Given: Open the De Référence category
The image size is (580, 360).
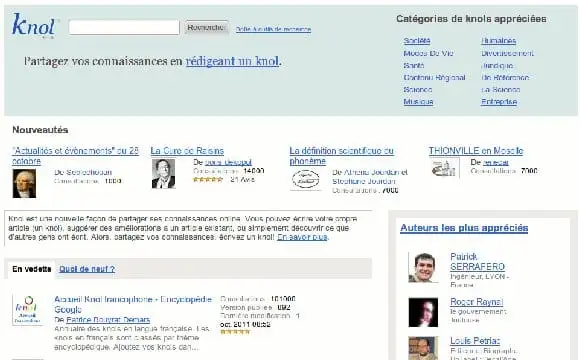Looking at the screenshot, I should pos(505,78).
